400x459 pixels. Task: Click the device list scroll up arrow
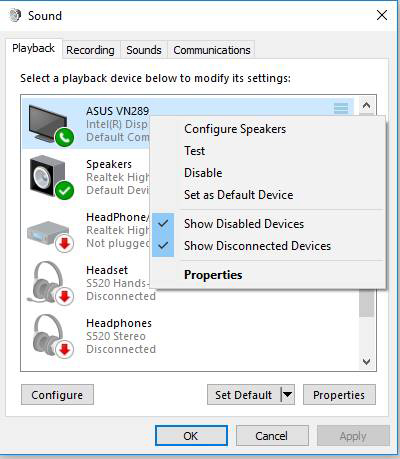click(366, 106)
